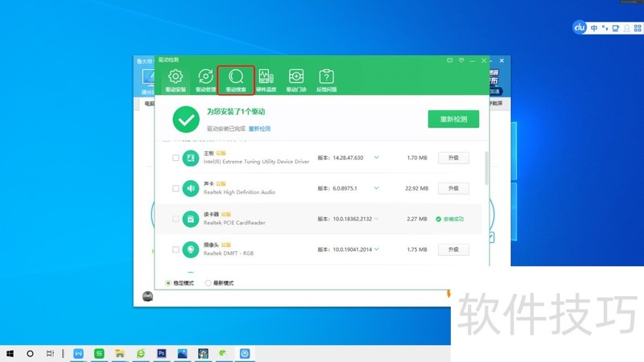Image resolution: width=644 pixels, height=362 pixels.
Task: Check the 声卡 Realtek Audio checkbox
Action: [175, 188]
